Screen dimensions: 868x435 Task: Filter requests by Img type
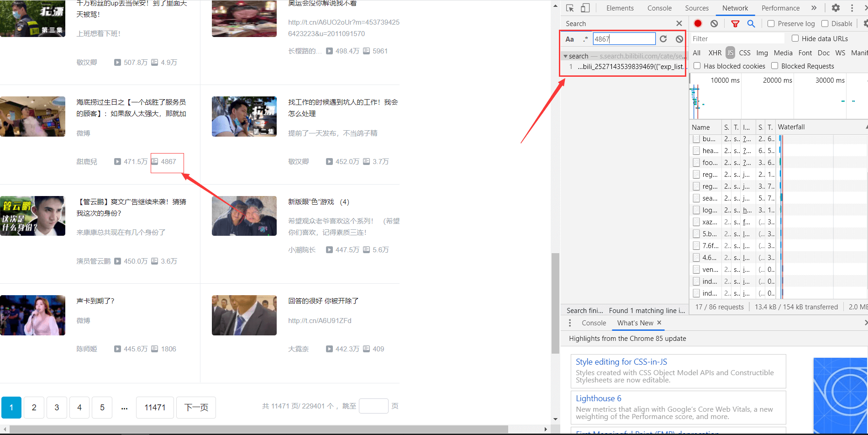coord(762,53)
